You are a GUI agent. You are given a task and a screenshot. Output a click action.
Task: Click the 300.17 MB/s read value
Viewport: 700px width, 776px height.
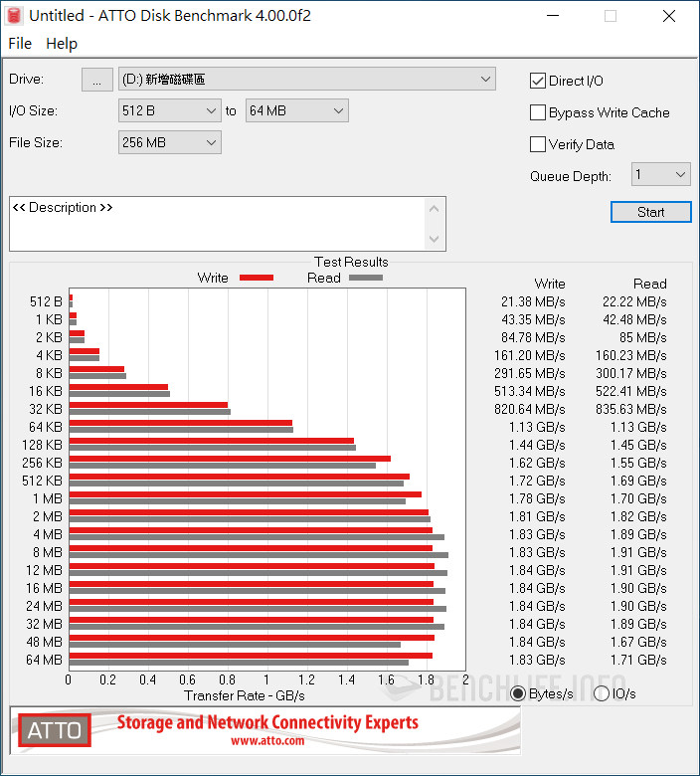pos(630,374)
